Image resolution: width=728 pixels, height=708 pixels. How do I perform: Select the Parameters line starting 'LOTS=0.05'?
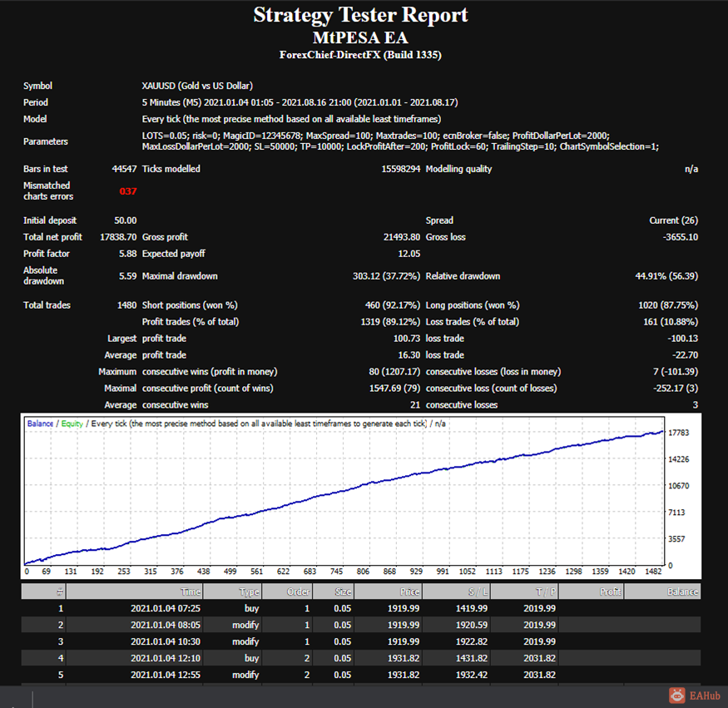coord(375,136)
